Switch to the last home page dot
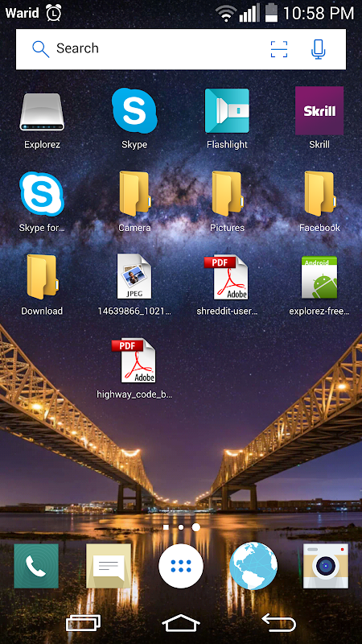The height and width of the screenshot is (644, 362). 196,527
